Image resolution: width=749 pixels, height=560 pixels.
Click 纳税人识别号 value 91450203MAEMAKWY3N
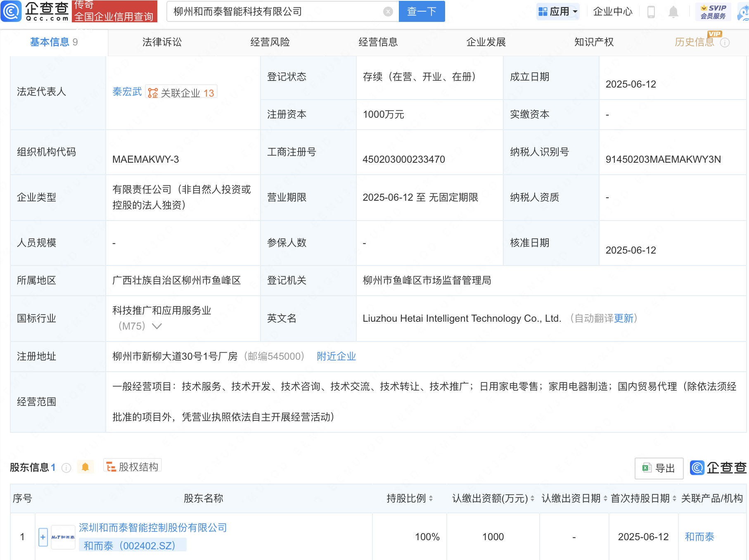(663, 159)
